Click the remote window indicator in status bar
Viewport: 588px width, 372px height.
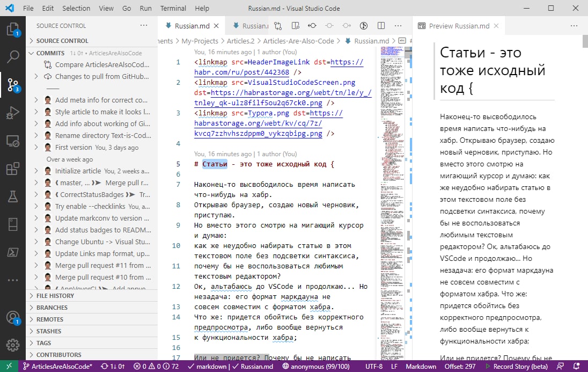click(x=9, y=366)
